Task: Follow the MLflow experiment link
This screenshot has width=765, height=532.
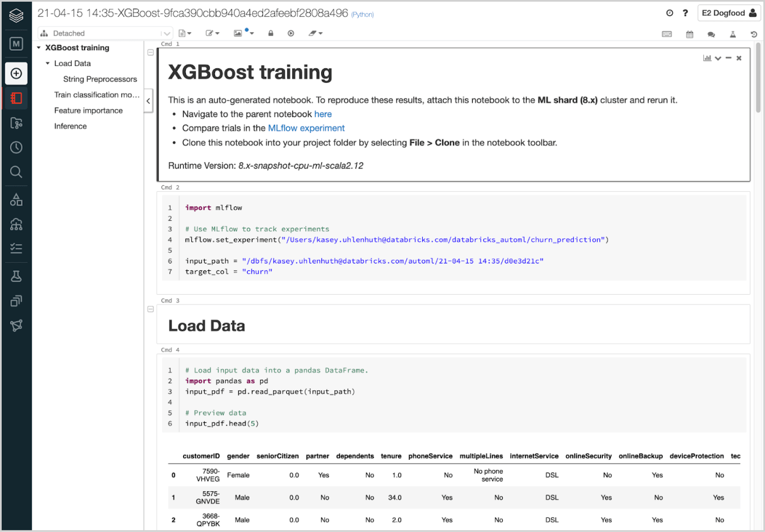Action: click(306, 128)
